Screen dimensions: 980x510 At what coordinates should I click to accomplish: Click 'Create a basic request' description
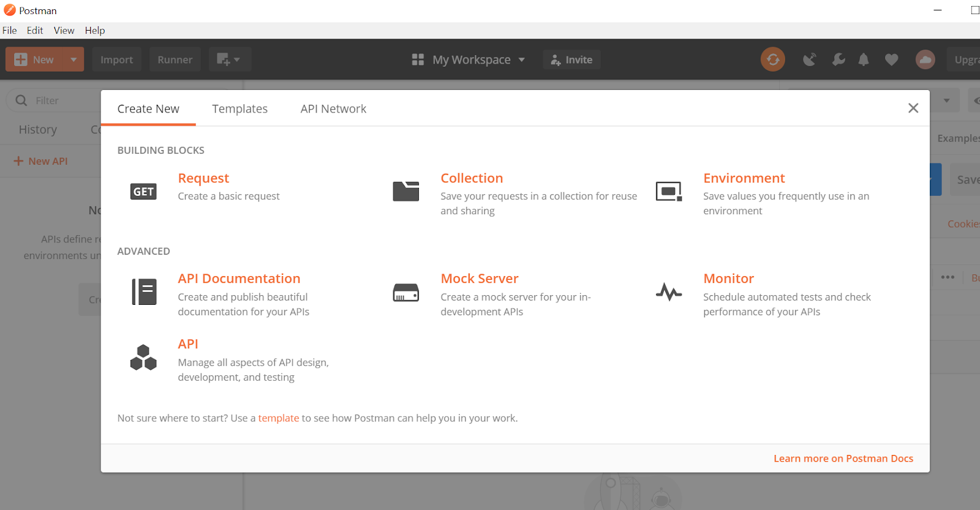point(228,196)
